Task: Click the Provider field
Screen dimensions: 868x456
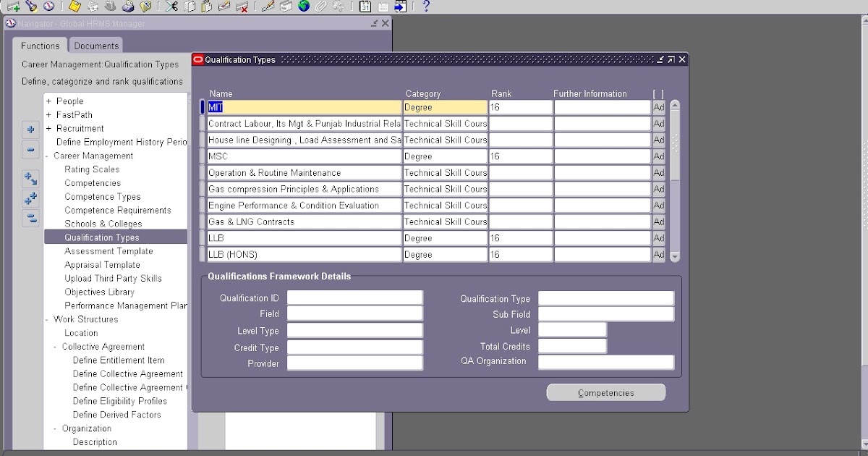Action: coord(355,363)
